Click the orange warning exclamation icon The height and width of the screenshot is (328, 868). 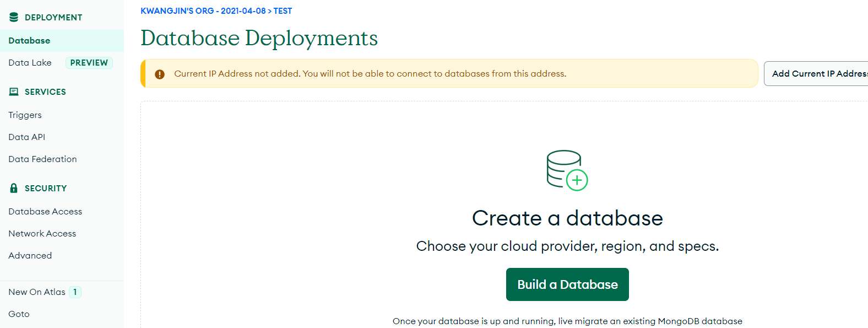point(160,74)
